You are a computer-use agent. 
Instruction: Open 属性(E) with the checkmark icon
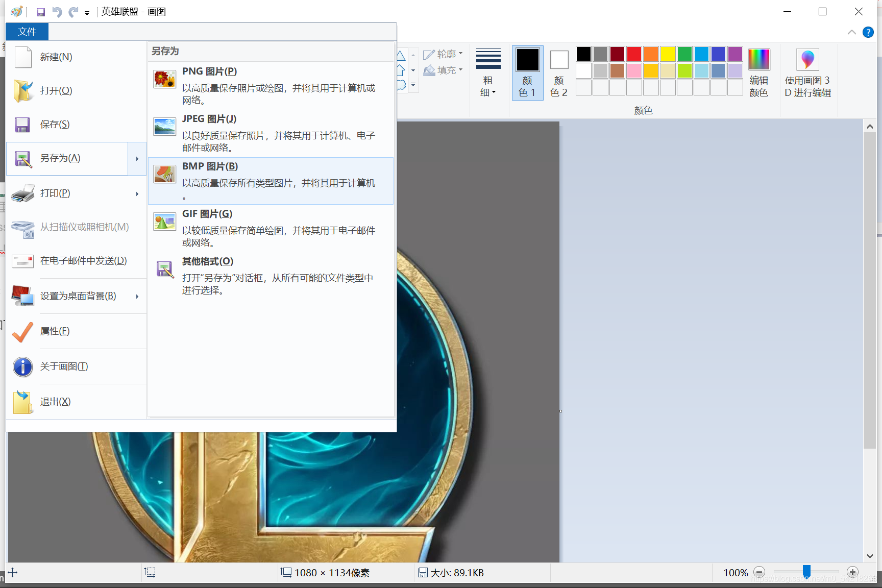click(22, 331)
